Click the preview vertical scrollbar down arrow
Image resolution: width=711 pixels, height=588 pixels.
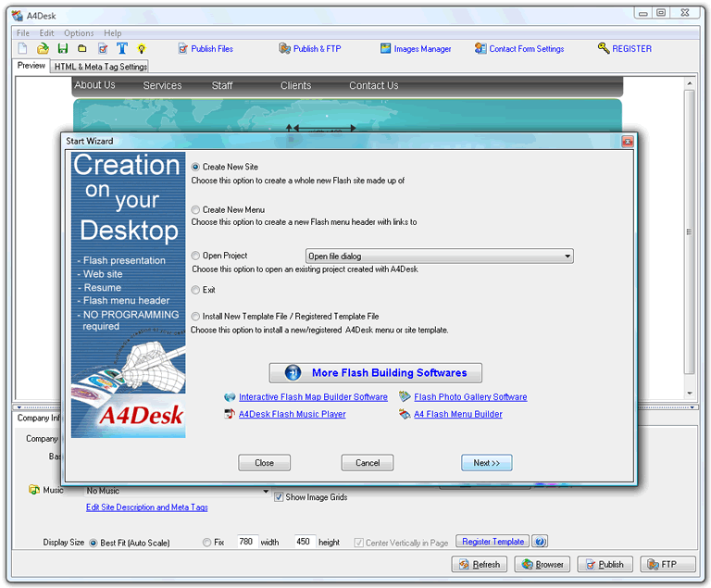pyautogui.click(x=689, y=394)
